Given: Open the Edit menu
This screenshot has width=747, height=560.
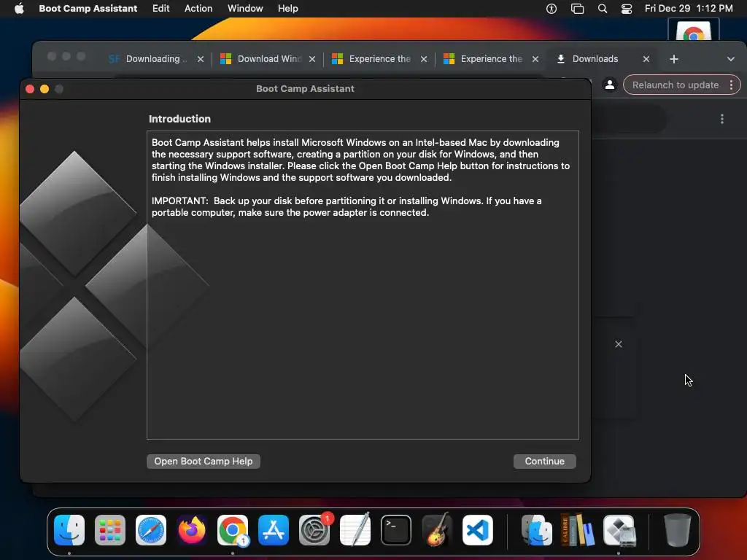Looking at the screenshot, I should [160, 9].
